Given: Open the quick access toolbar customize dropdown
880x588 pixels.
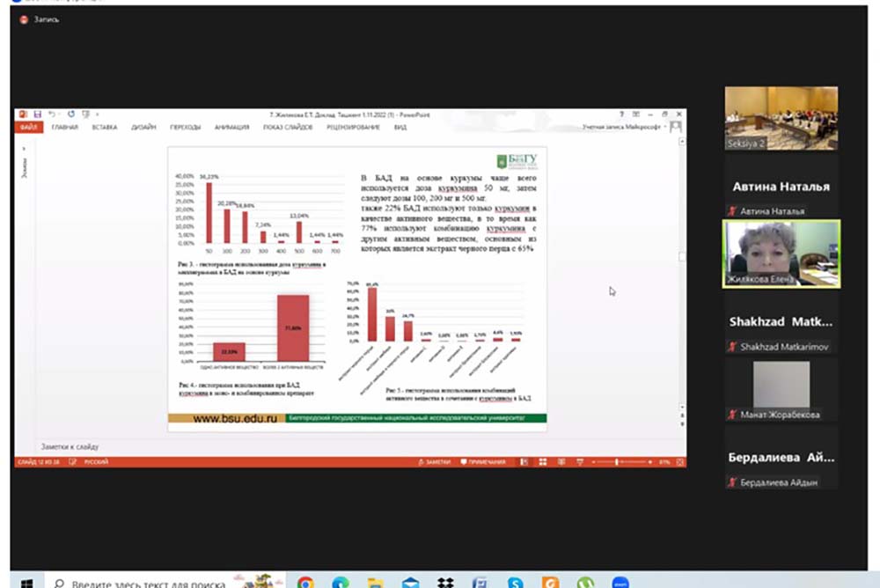Looking at the screenshot, I should (x=97, y=114).
